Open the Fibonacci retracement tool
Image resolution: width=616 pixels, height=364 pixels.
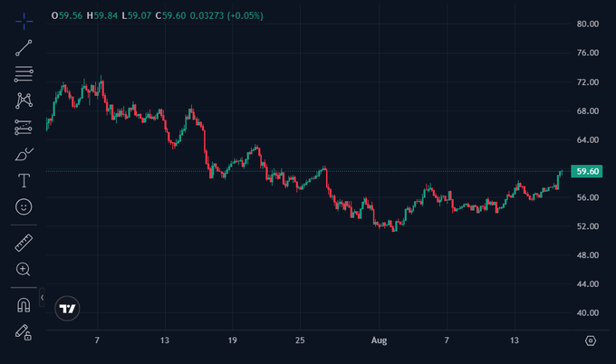[24, 74]
